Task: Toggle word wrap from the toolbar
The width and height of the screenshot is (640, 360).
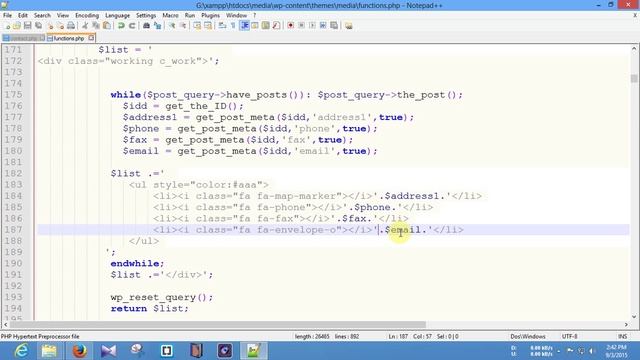Action: (222, 26)
